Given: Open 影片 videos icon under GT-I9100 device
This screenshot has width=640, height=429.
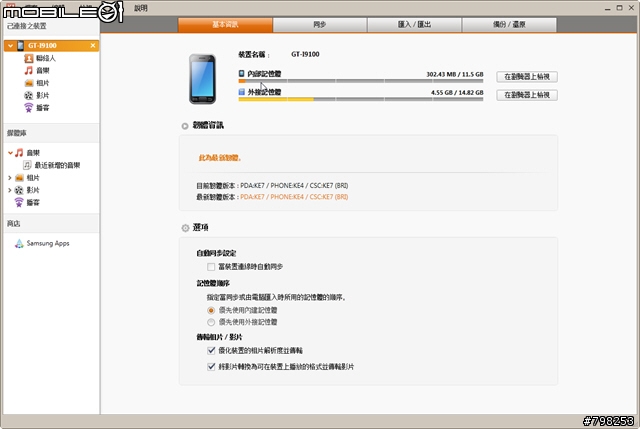Looking at the screenshot, I should [x=29, y=96].
